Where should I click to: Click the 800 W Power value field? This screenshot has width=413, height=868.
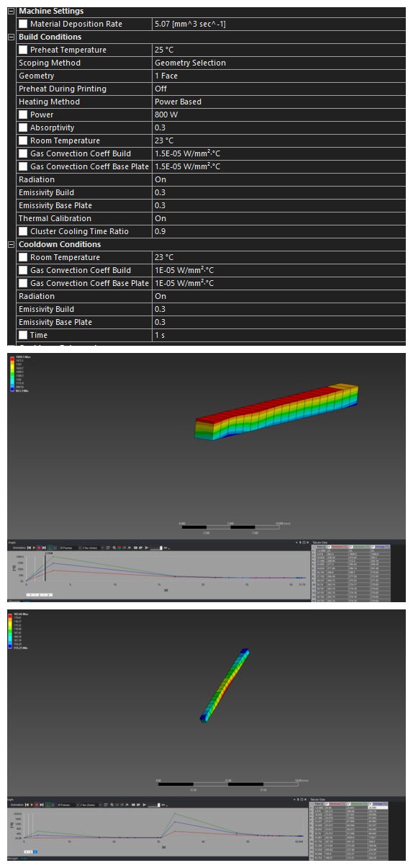pos(278,115)
